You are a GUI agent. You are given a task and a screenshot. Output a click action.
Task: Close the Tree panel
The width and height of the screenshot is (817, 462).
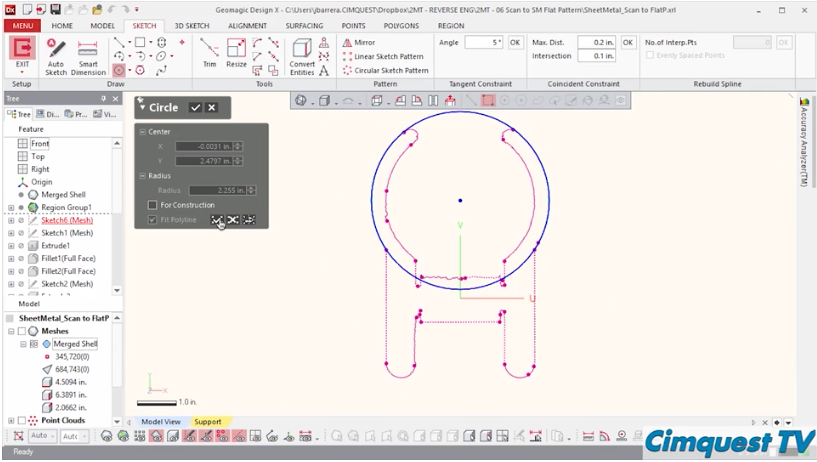(116, 98)
